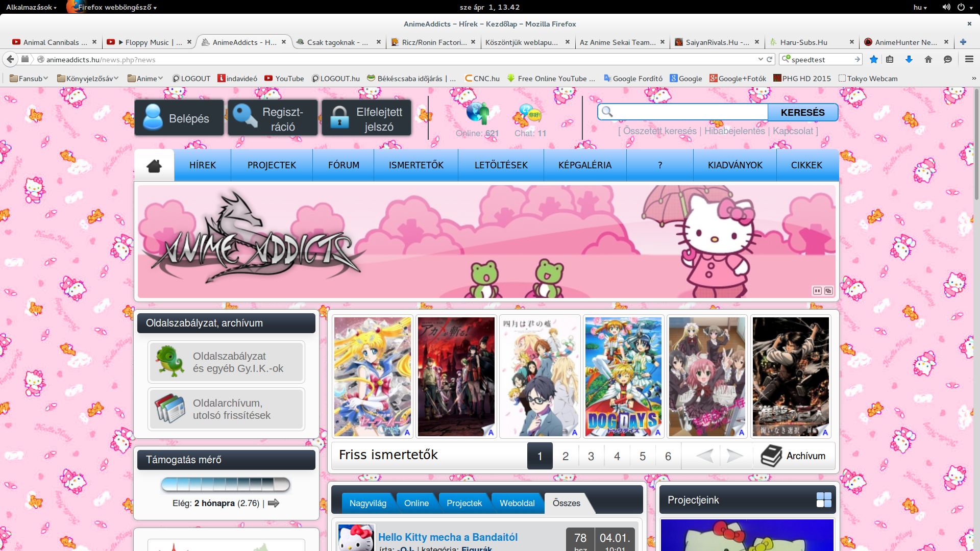980x551 pixels.
Task: Expand the Fansub bookmarks folder
Action: click(29, 79)
